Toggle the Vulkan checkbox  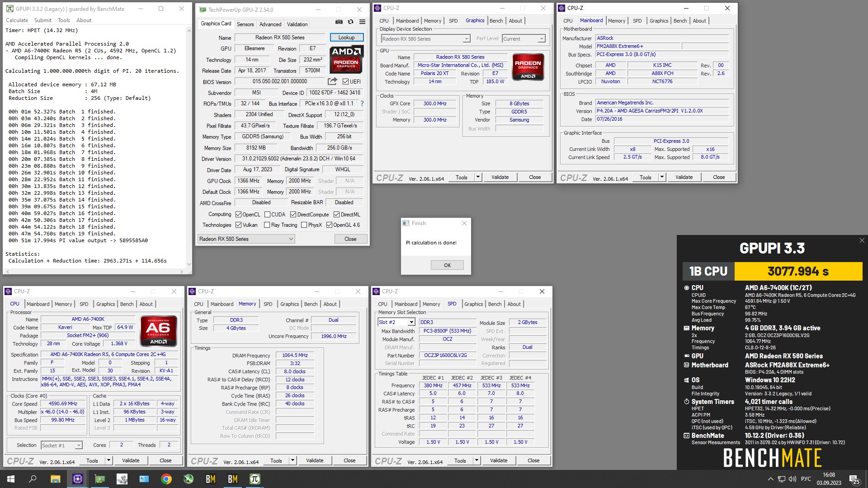(238, 225)
